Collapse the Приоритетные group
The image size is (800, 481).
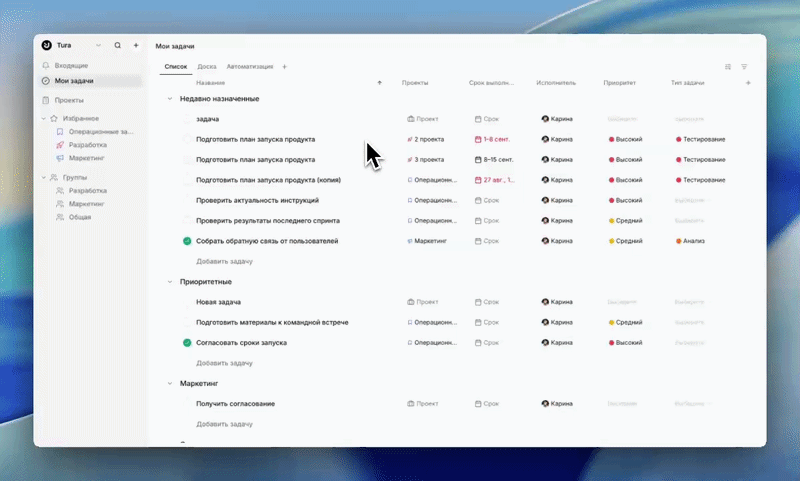[x=170, y=282]
